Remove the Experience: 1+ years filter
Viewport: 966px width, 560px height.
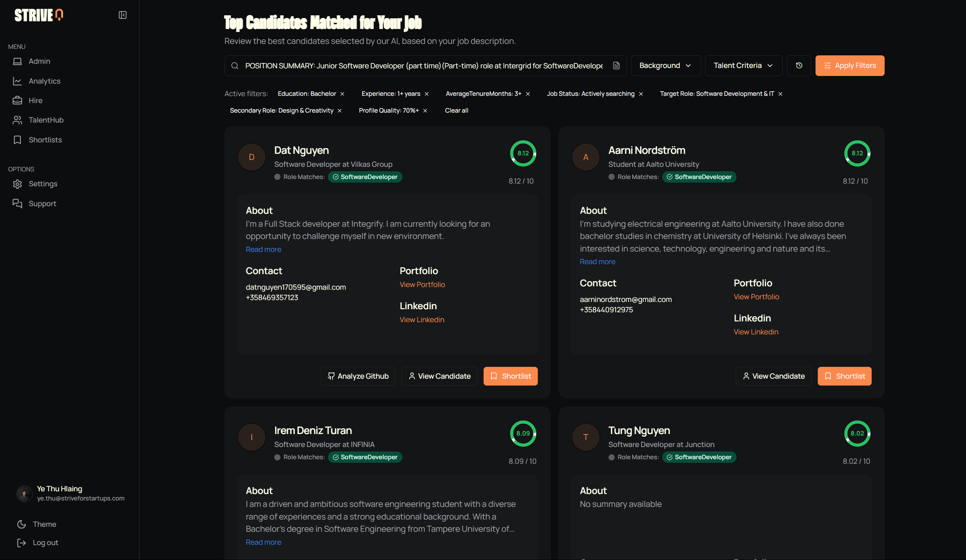(x=427, y=94)
